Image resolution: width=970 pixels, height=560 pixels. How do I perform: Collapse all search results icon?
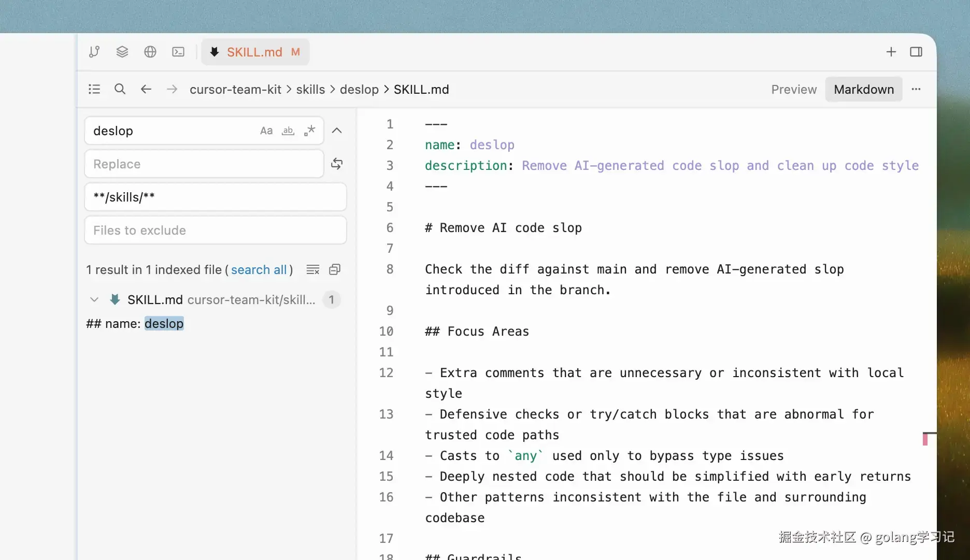[x=335, y=269]
